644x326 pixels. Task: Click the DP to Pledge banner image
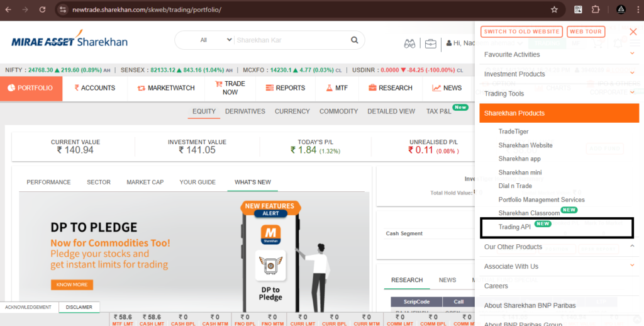(x=194, y=252)
